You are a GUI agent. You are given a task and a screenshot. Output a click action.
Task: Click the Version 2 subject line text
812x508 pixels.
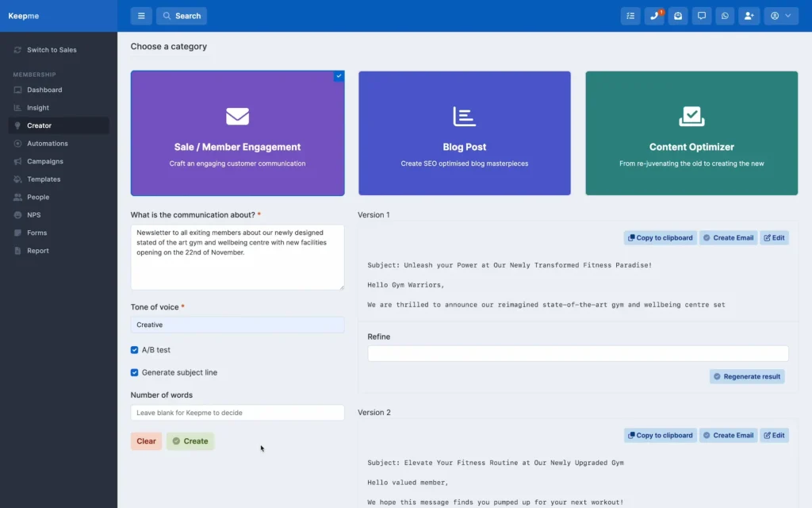pyautogui.click(x=496, y=463)
